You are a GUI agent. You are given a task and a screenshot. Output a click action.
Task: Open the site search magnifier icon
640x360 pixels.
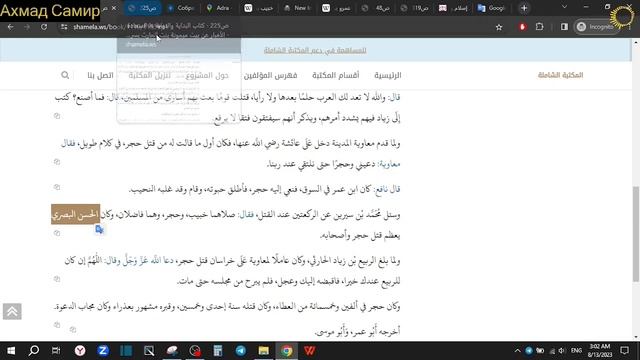click(x=65, y=75)
